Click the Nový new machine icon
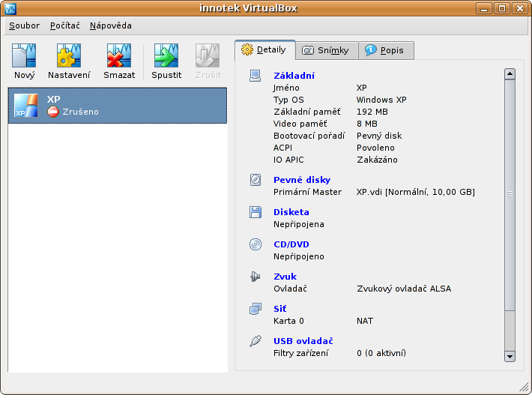 tap(24, 55)
